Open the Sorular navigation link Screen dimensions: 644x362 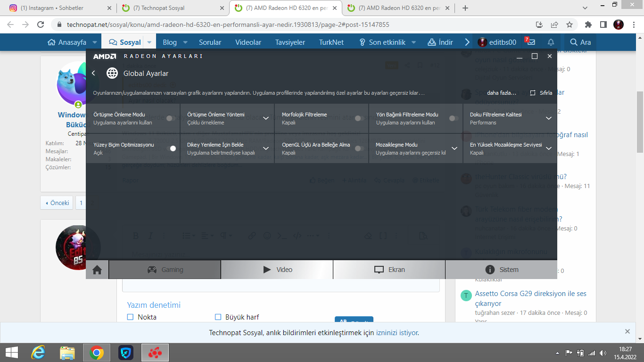click(210, 42)
